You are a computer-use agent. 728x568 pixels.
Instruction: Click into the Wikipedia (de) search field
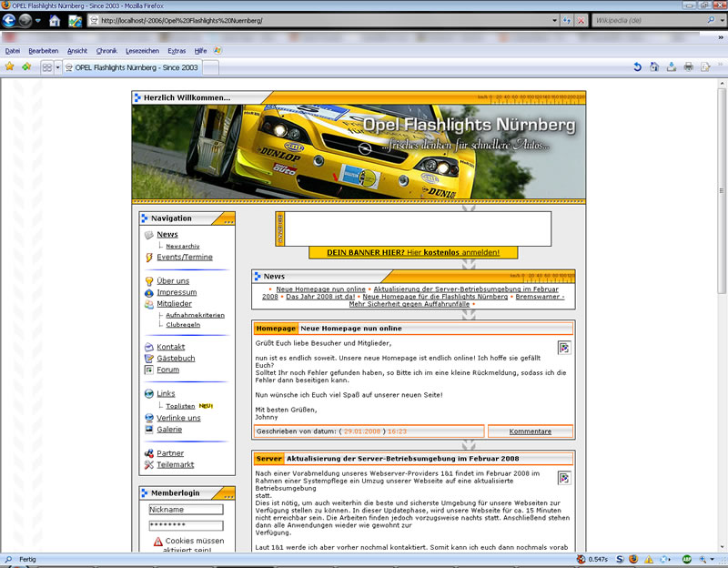(x=649, y=20)
